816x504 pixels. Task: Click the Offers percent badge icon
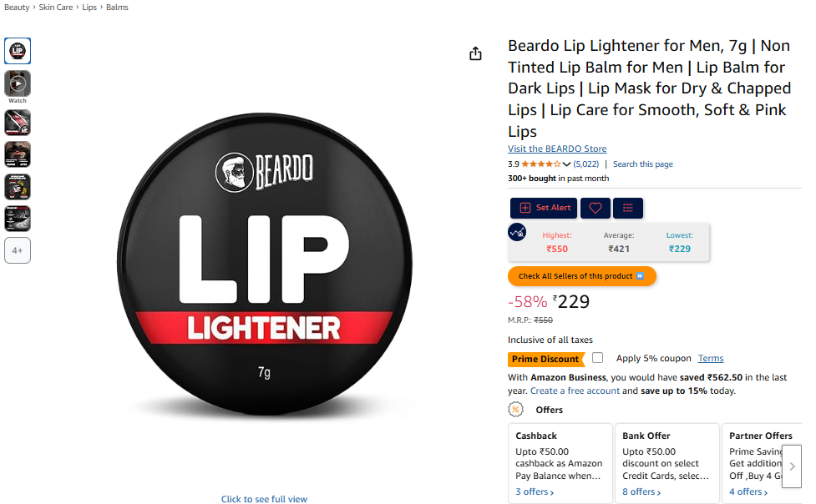pyautogui.click(x=515, y=410)
